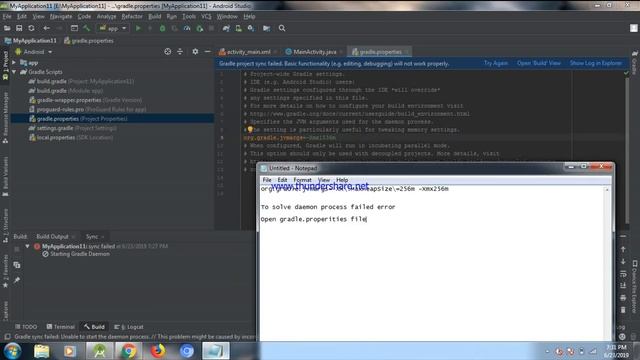Viewport: 640px width, 360px height.
Task: Open Chrome from taskbar
Action: point(129,351)
